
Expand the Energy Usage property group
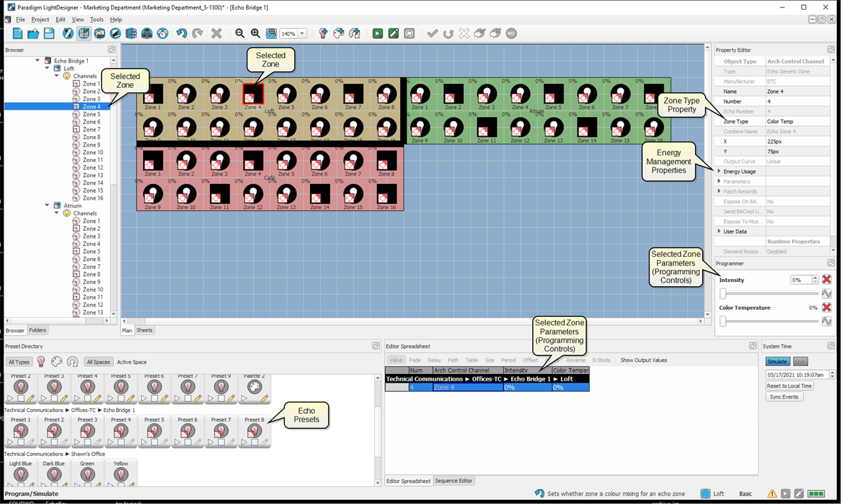[x=719, y=172]
